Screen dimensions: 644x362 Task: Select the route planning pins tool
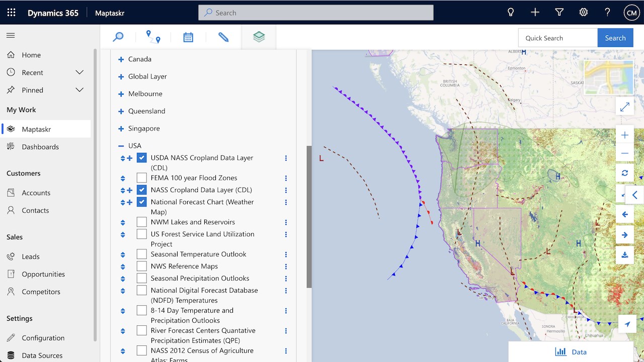(153, 37)
